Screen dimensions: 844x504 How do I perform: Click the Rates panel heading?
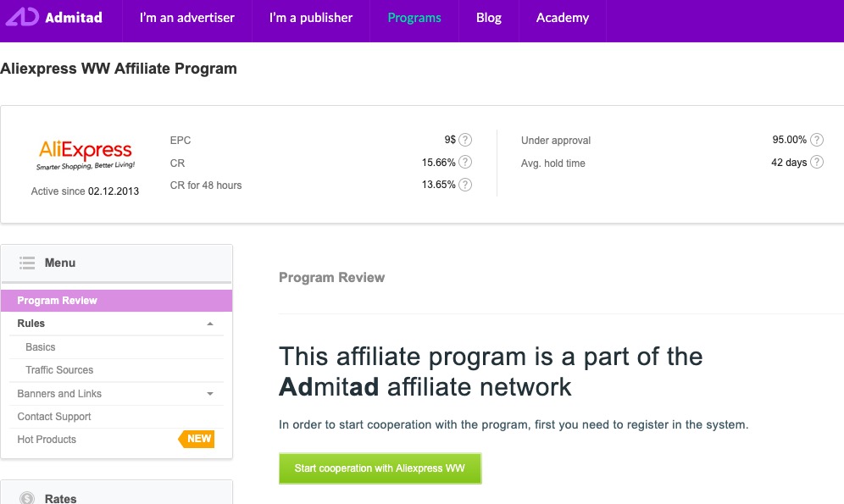[60, 499]
